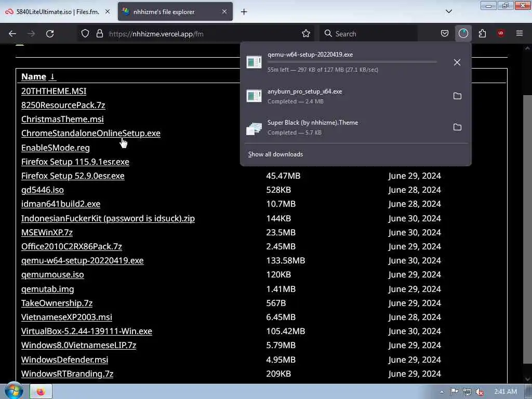Image resolution: width=532 pixels, height=399 pixels.
Task: Click the anyburn_pro_setup_x64.exe download entry
Action: (x=345, y=96)
